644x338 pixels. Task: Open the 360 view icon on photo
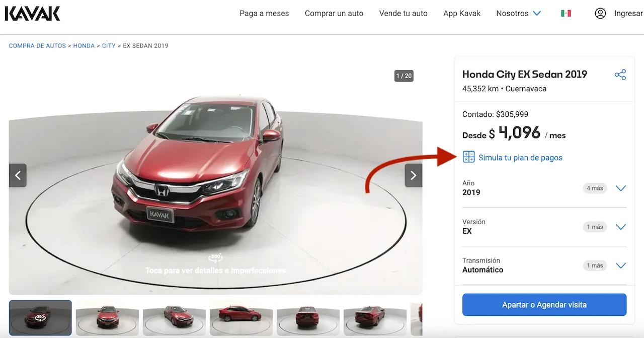click(215, 258)
